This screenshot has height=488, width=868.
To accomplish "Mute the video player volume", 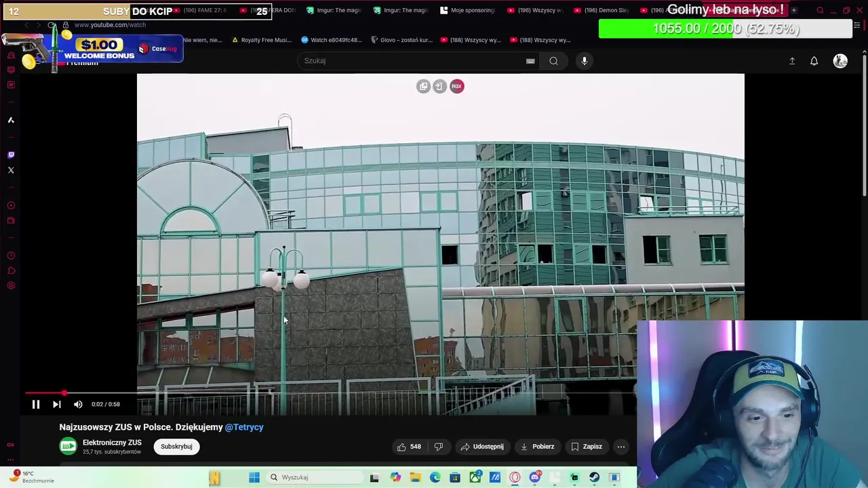I will [78, 405].
